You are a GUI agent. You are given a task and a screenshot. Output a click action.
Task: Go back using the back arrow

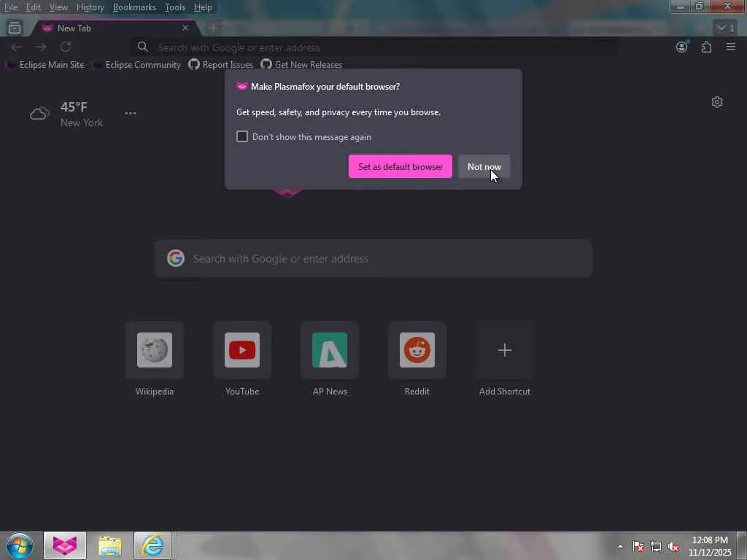coord(16,47)
